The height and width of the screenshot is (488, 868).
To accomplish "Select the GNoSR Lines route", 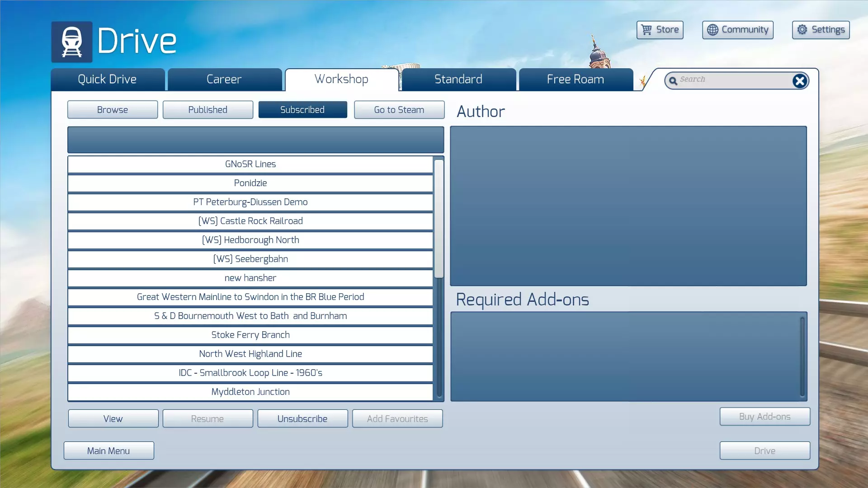I will pyautogui.click(x=250, y=164).
